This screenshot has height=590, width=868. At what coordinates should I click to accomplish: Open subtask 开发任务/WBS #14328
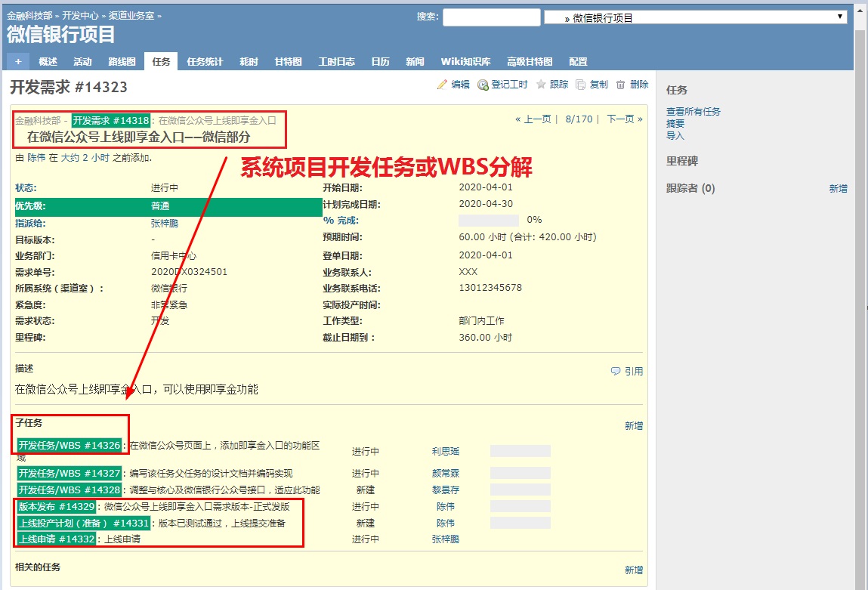pyautogui.click(x=70, y=490)
